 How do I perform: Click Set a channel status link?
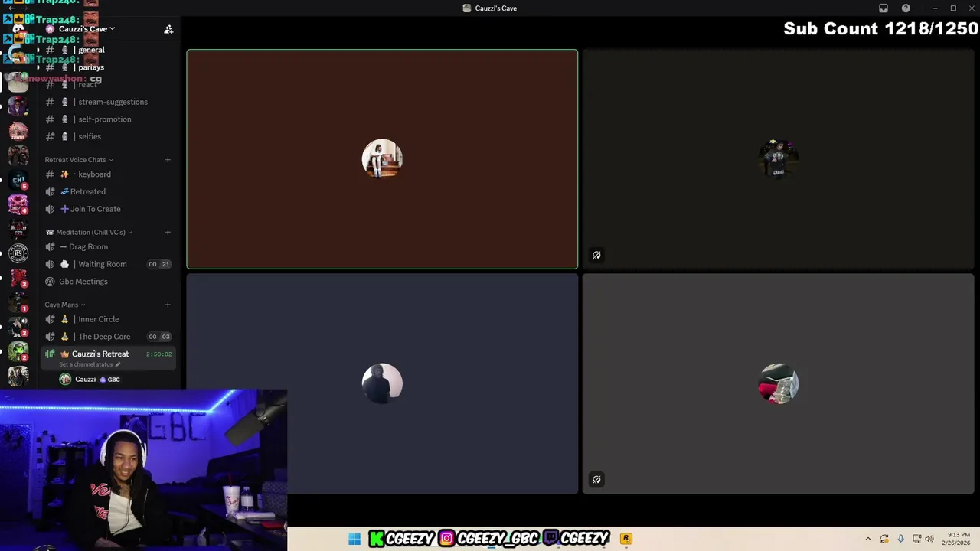click(x=90, y=364)
